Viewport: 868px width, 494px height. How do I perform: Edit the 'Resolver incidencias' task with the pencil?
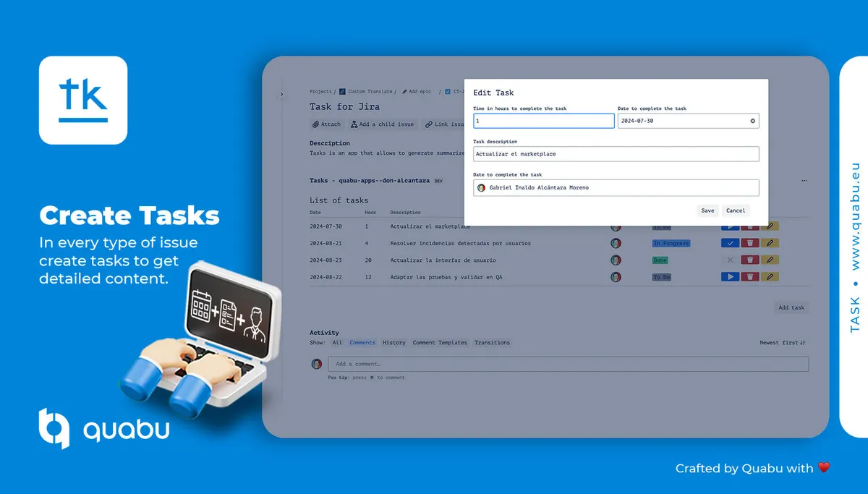pyautogui.click(x=770, y=243)
